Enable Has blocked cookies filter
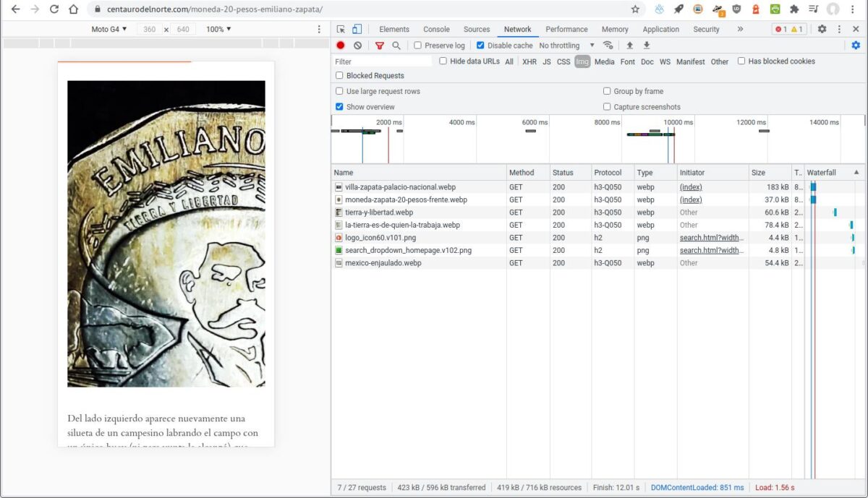This screenshot has height=498, width=868. point(741,61)
